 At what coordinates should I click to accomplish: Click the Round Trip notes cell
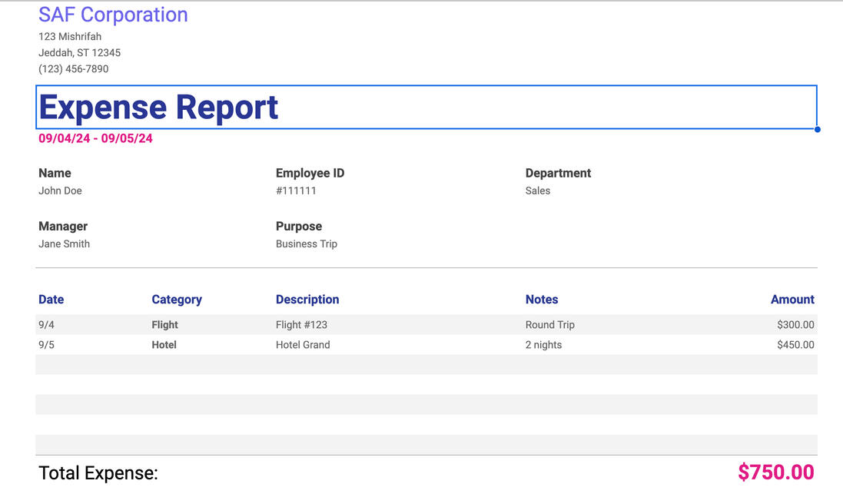[x=549, y=324]
